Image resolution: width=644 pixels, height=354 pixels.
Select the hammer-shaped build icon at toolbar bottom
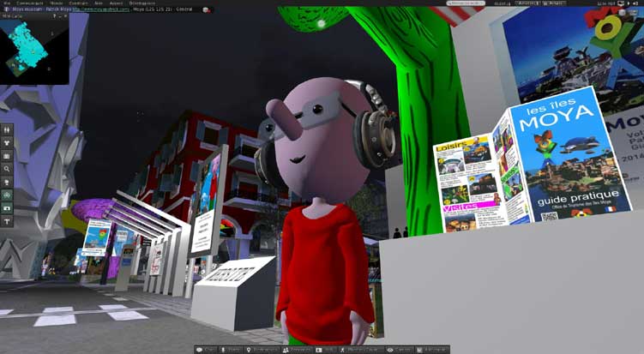click(x=7, y=220)
